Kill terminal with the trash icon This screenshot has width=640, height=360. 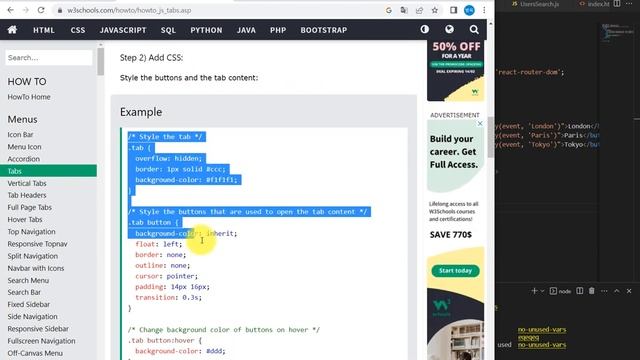(x=592, y=291)
